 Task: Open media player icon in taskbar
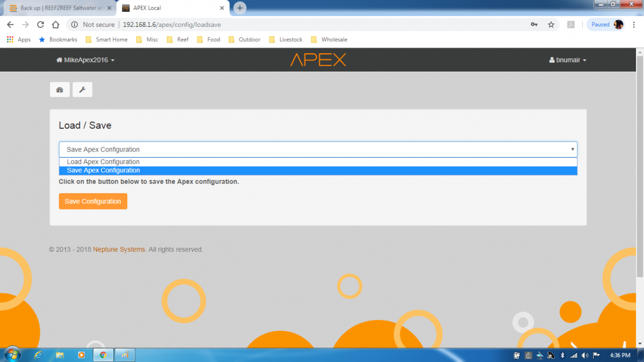[82, 355]
